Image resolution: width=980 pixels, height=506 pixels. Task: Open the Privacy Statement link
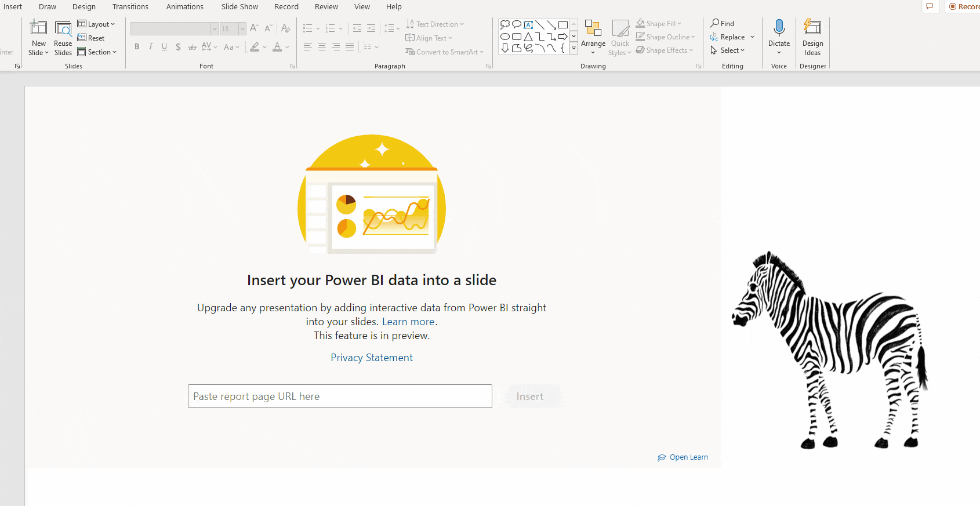[372, 358]
